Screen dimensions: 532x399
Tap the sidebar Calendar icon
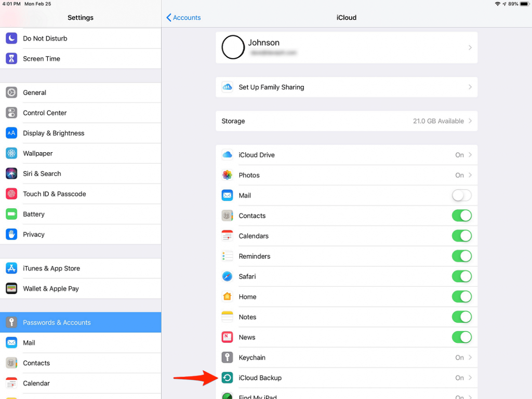pos(11,383)
